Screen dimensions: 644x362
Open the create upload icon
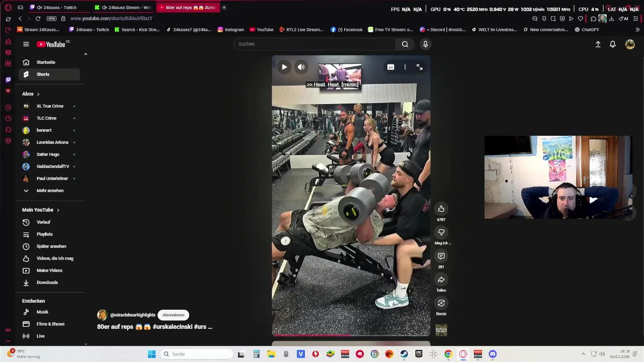(598, 44)
